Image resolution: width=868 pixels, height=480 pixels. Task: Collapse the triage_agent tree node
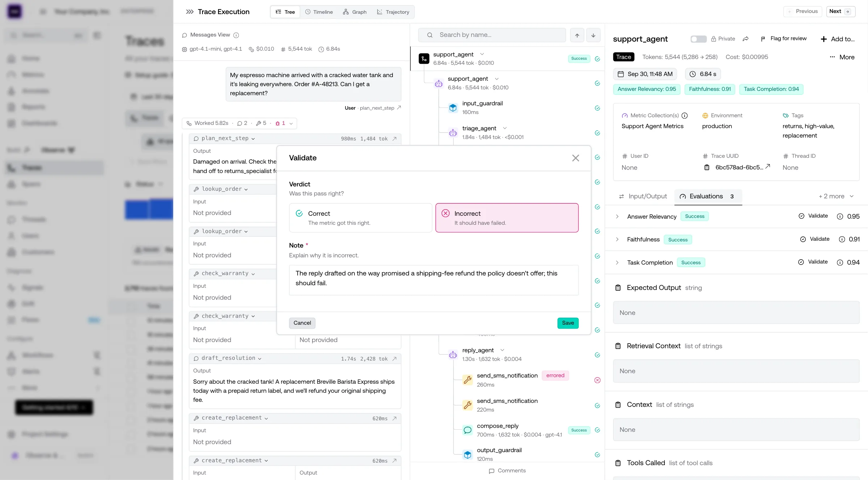tap(505, 128)
